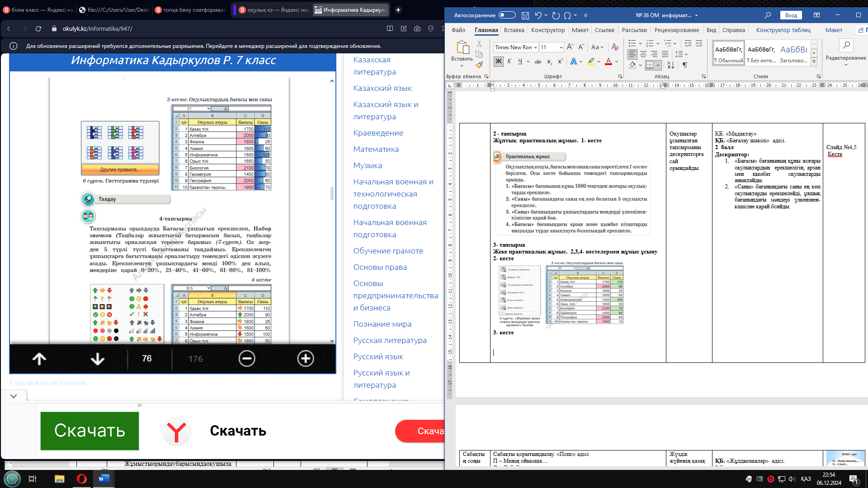Viewport: 868px width, 488px height.
Task: Click the next page down arrow
Action: click(98, 359)
